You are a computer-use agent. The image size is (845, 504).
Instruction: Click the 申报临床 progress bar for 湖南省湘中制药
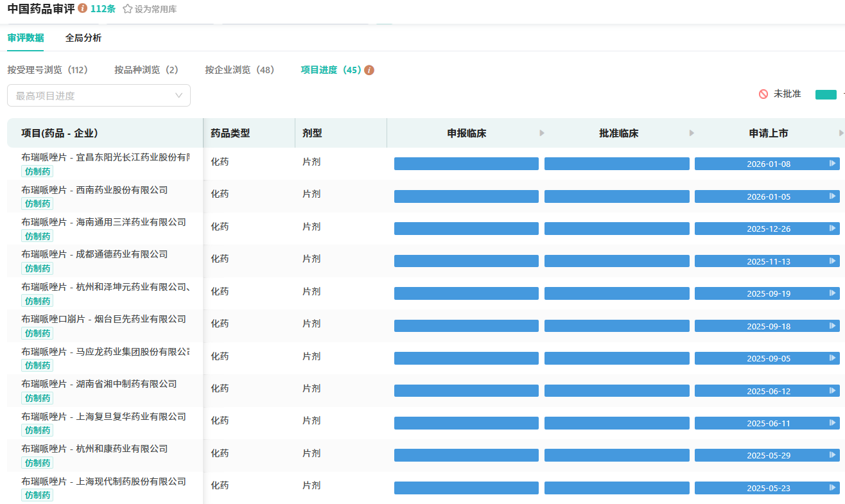point(466,390)
